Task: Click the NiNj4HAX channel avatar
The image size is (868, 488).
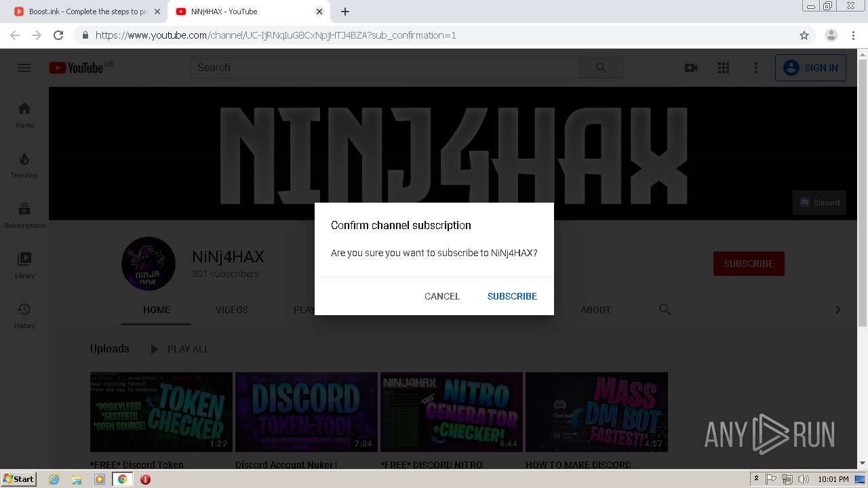Action: 148,264
